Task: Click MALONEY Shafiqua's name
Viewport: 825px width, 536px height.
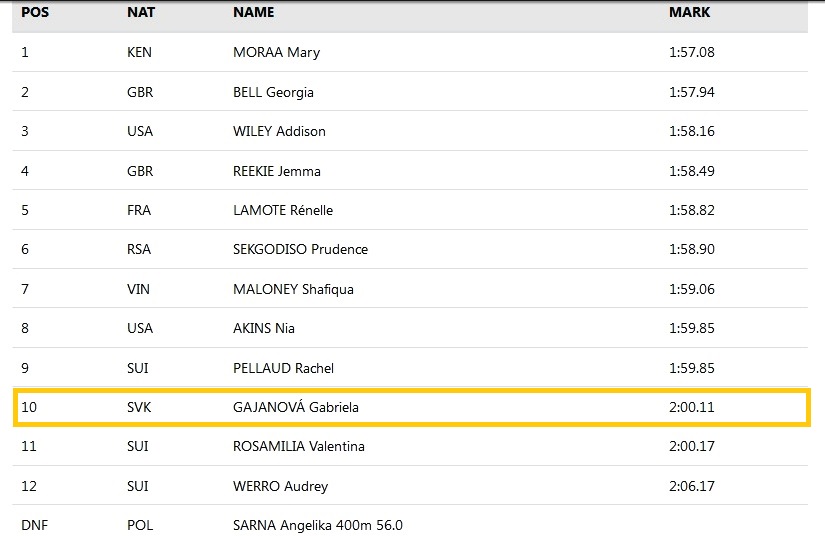Action: [x=293, y=289]
